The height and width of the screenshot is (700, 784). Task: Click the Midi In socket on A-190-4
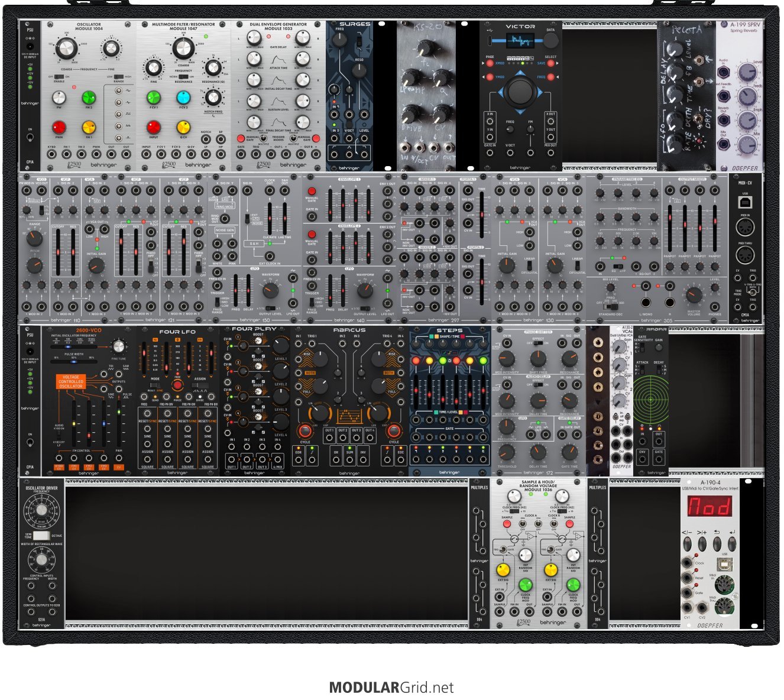pyautogui.click(x=725, y=586)
